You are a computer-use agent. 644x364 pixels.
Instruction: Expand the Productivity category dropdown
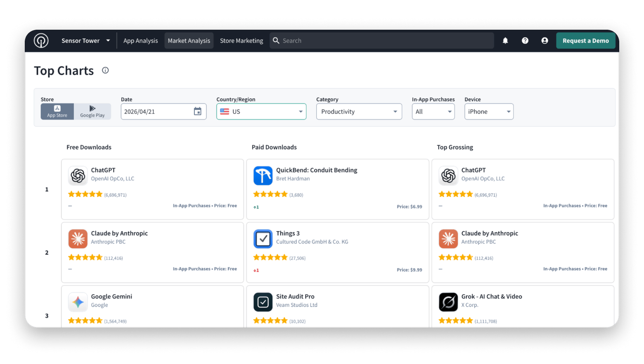pos(359,111)
